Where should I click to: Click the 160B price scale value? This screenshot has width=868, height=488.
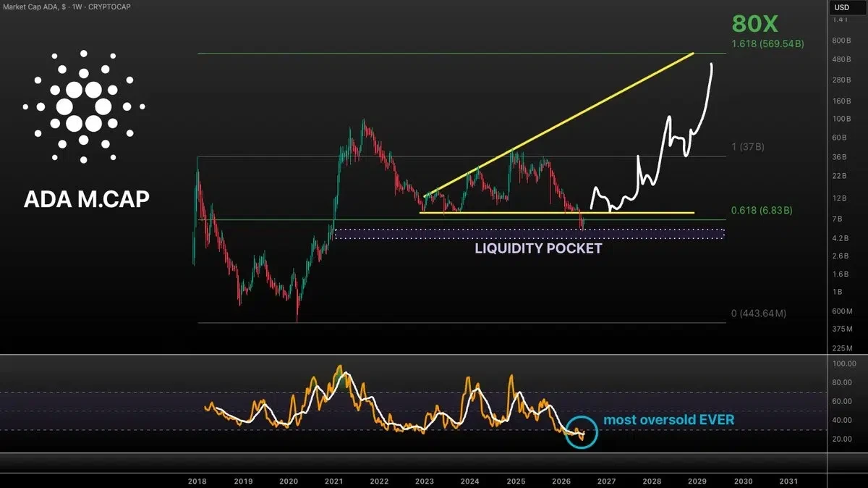(843, 101)
